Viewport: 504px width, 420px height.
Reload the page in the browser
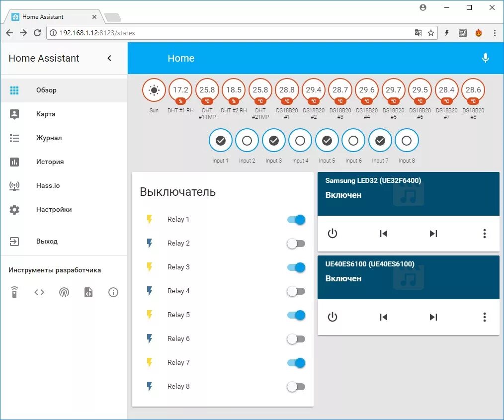click(x=37, y=33)
